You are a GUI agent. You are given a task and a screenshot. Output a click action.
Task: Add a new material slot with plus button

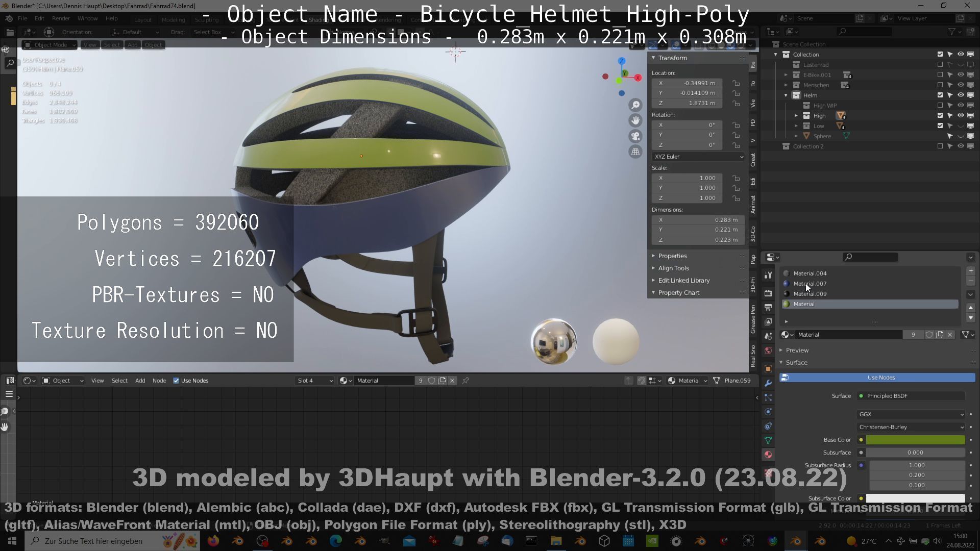coord(971,271)
